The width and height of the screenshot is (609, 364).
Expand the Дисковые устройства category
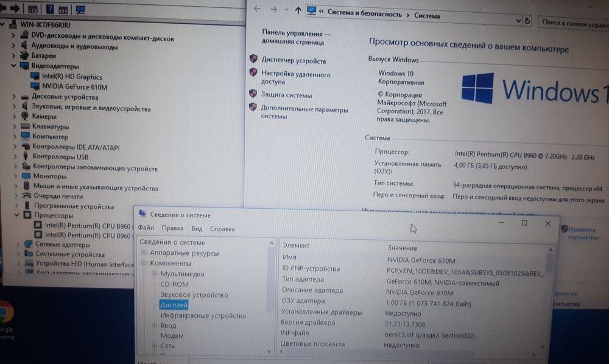click(14, 96)
